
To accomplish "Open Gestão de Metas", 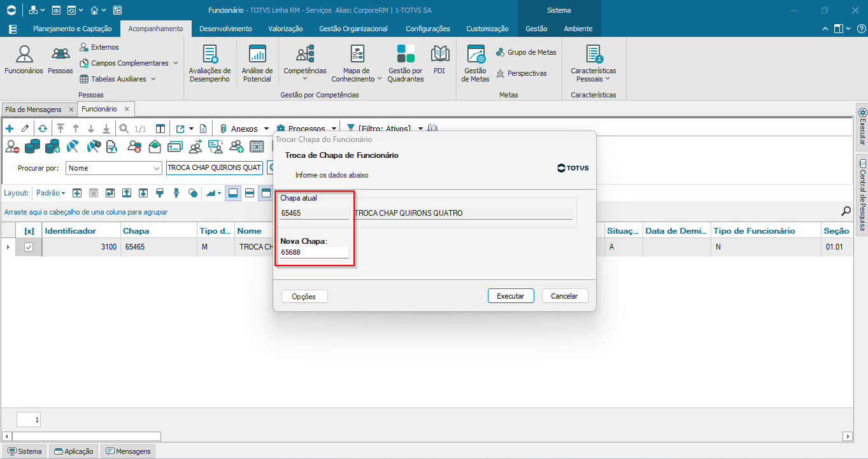I will click(476, 64).
